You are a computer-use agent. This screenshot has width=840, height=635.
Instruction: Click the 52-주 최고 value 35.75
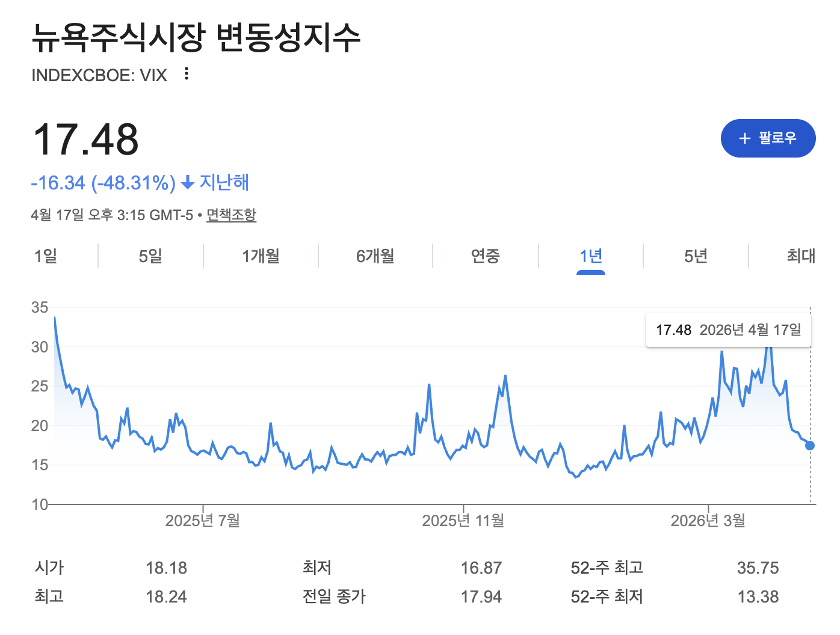click(758, 568)
